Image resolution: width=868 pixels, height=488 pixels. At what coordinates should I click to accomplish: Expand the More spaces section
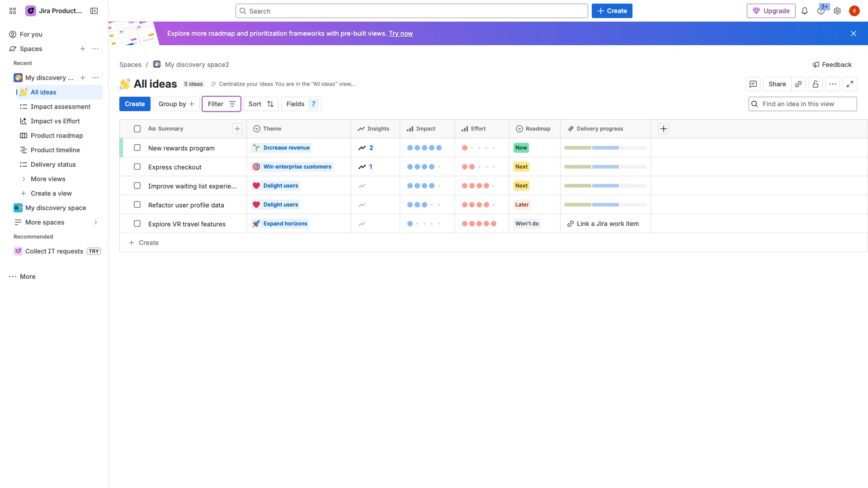point(45,222)
